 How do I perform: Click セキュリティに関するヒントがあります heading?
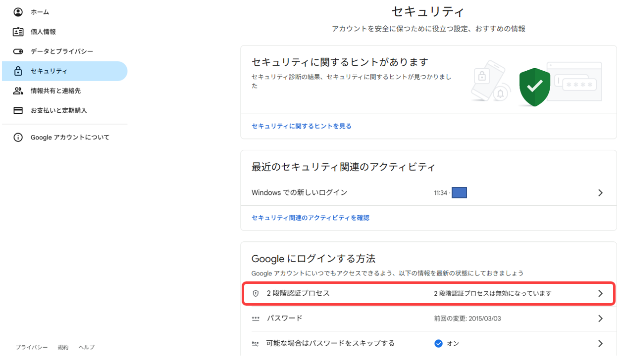click(x=340, y=62)
